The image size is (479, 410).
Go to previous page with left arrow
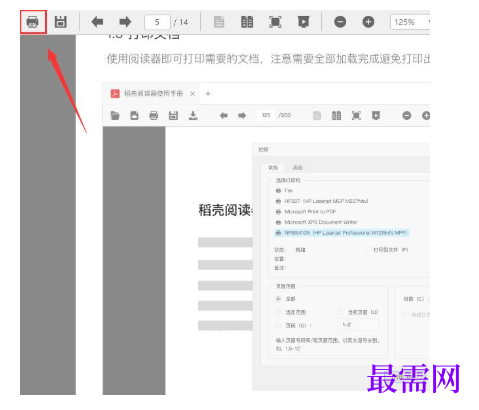(97, 22)
